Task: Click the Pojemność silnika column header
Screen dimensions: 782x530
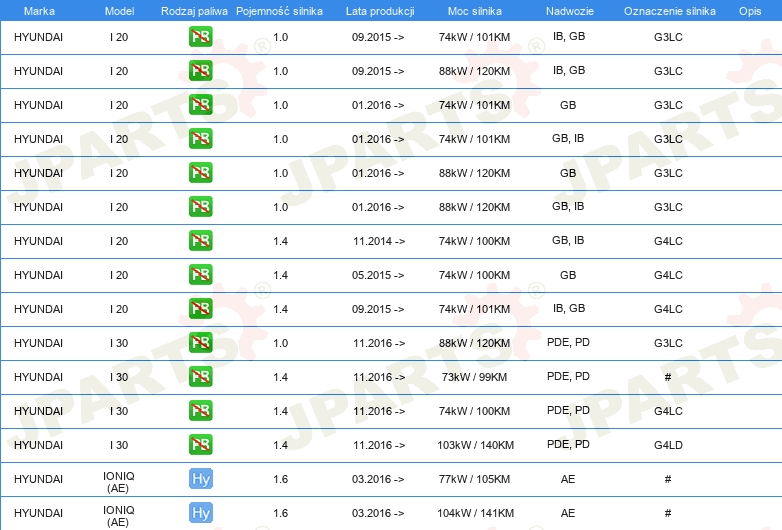Action: click(x=279, y=11)
